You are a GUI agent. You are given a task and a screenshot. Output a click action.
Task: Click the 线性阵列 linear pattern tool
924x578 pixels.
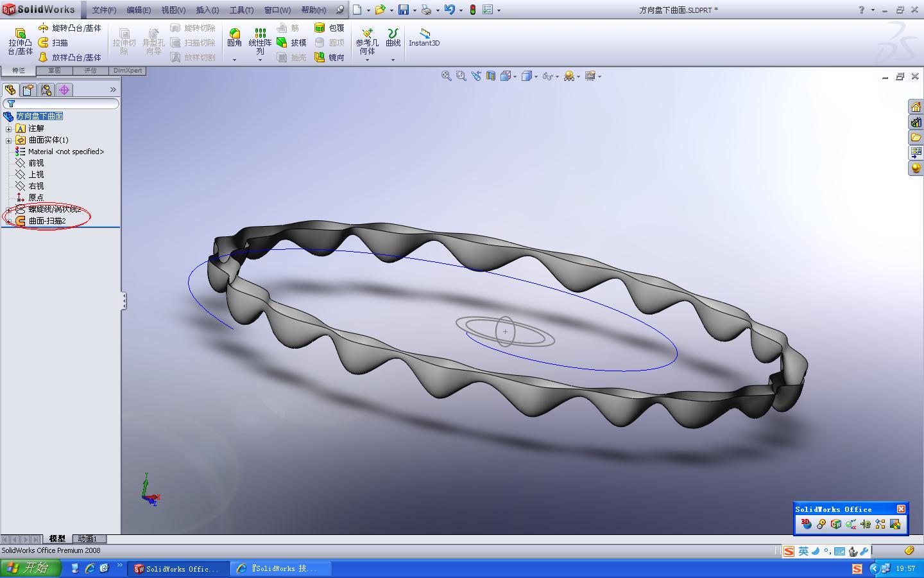point(260,41)
